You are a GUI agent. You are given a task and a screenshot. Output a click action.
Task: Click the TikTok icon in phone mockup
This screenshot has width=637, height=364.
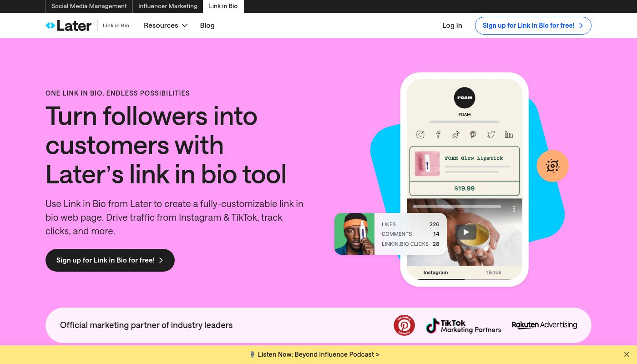tap(455, 135)
